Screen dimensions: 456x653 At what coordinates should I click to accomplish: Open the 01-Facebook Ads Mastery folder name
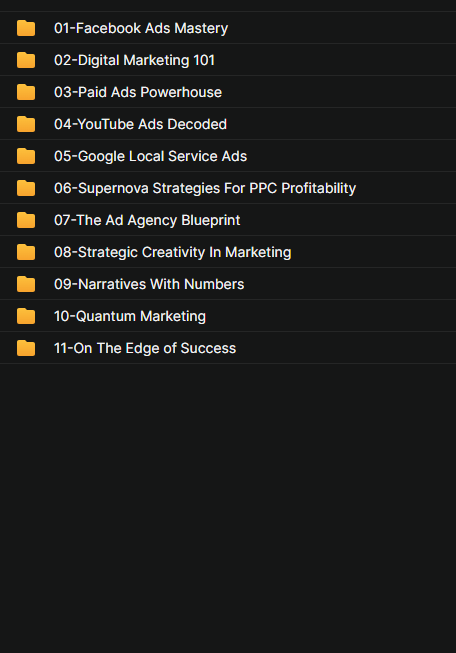pyautogui.click(x=141, y=28)
